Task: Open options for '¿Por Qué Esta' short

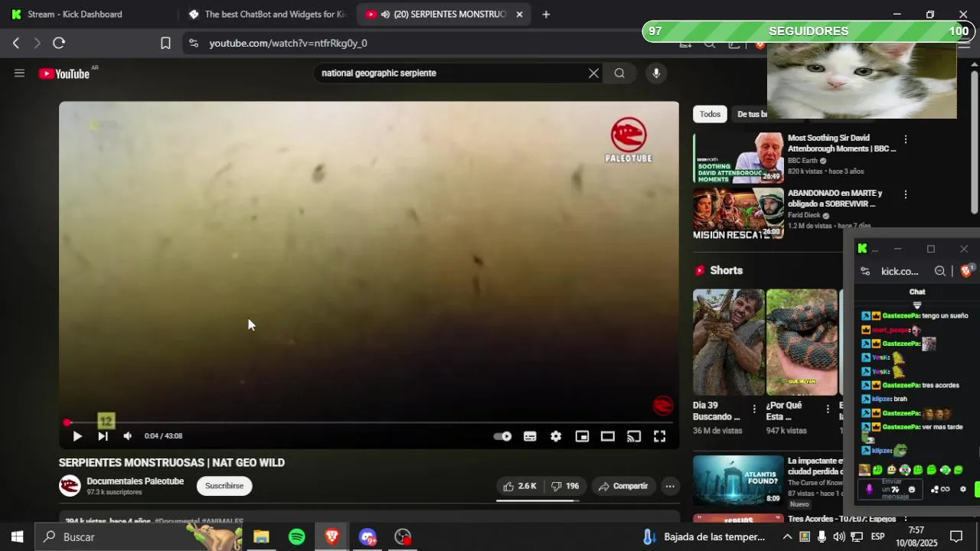Action: click(x=828, y=409)
